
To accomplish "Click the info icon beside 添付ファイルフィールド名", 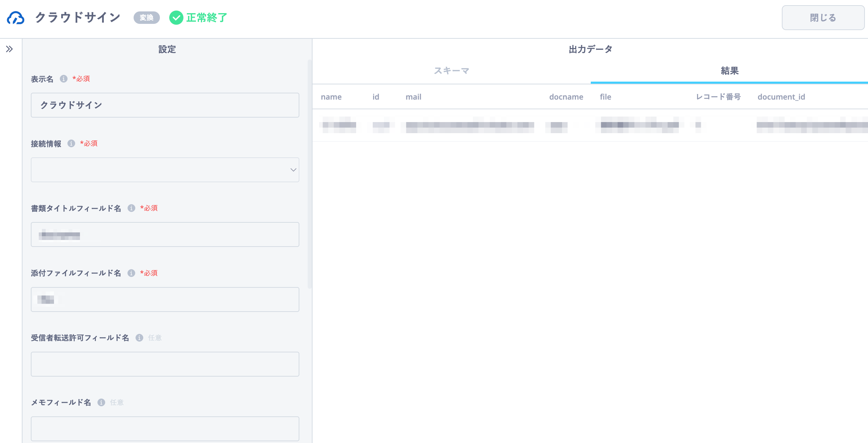I will 131,273.
